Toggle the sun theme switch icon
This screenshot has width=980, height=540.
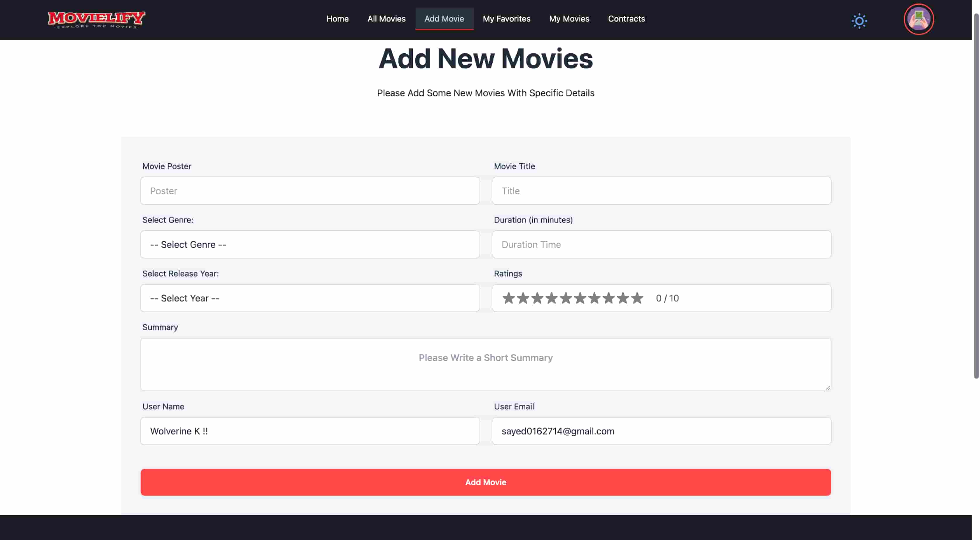pos(859,21)
